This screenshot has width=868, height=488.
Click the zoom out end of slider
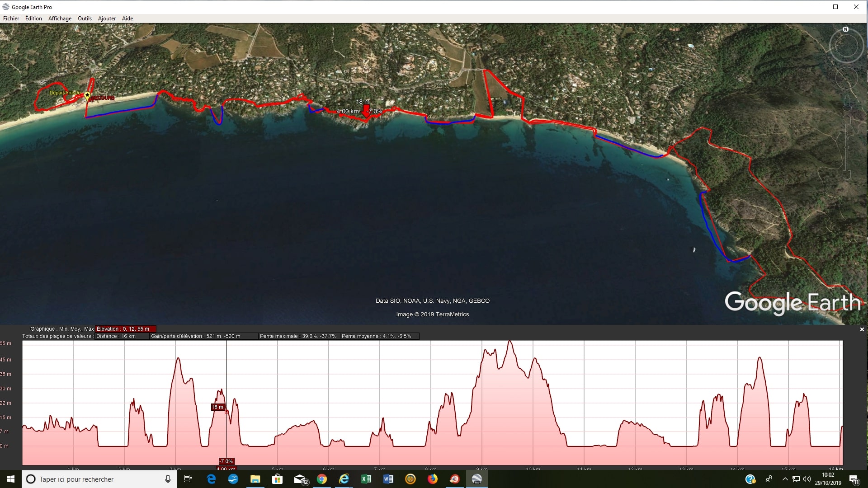(847, 175)
